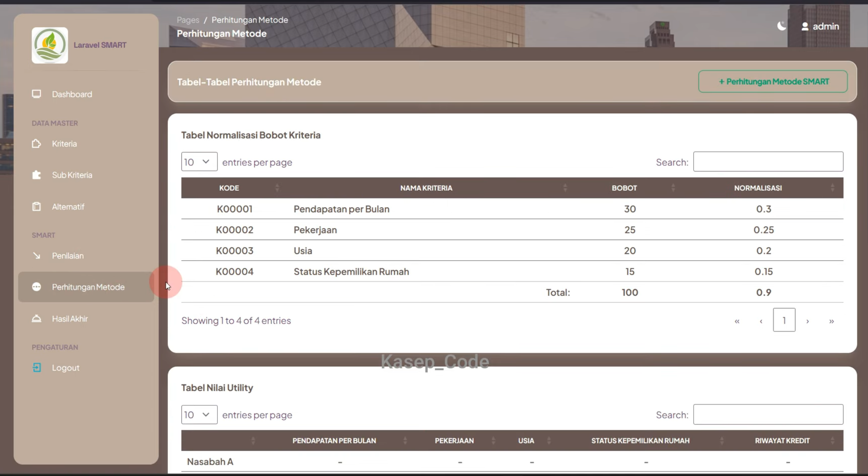Go to next page in Normalisasi table

point(808,321)
